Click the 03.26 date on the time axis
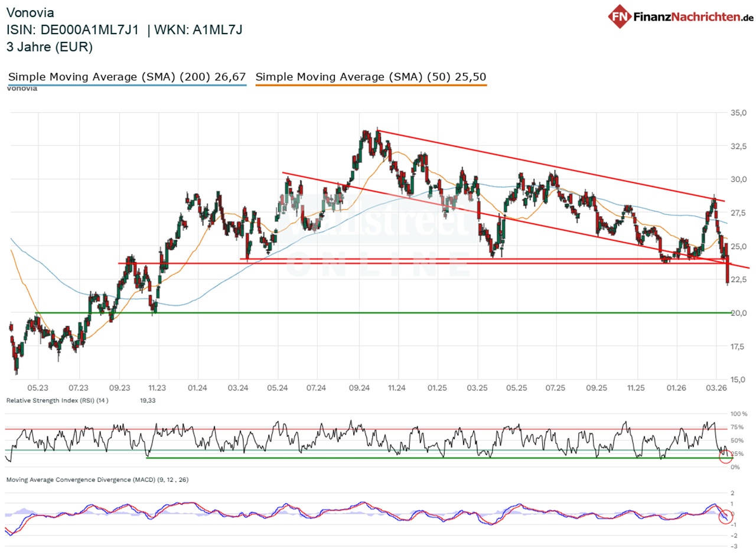756x555 pixels. [x=715, y=388]
